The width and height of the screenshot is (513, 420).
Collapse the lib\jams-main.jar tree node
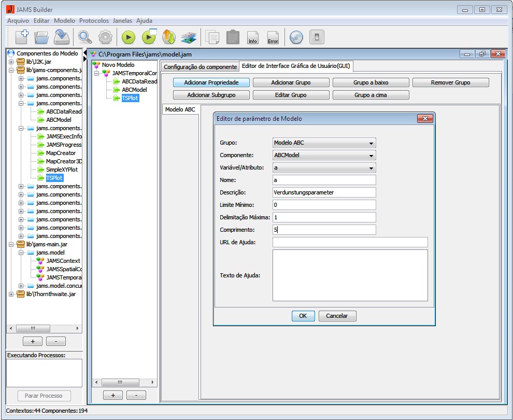tap(11, 244)
